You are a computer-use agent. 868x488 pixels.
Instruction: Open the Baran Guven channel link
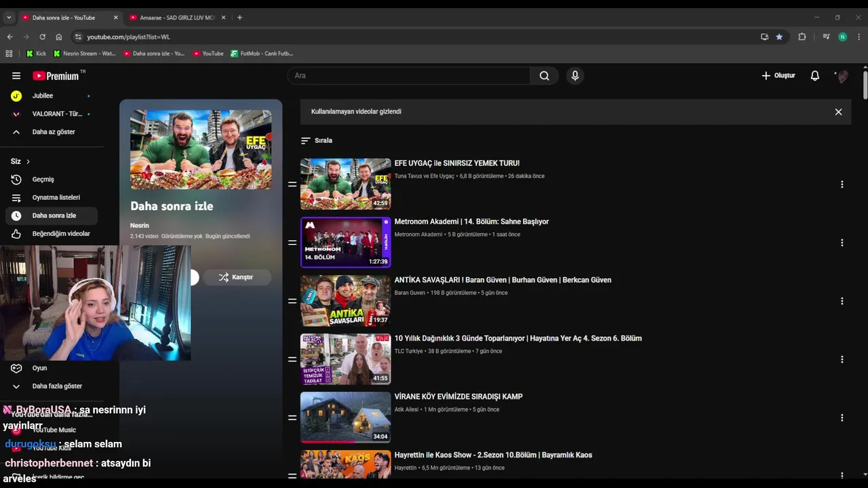coord(410,293)
